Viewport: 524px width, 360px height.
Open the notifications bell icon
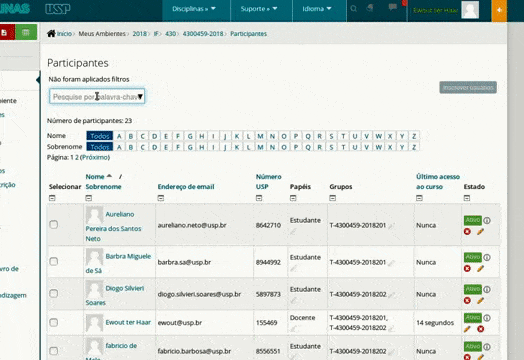point(370,8)
